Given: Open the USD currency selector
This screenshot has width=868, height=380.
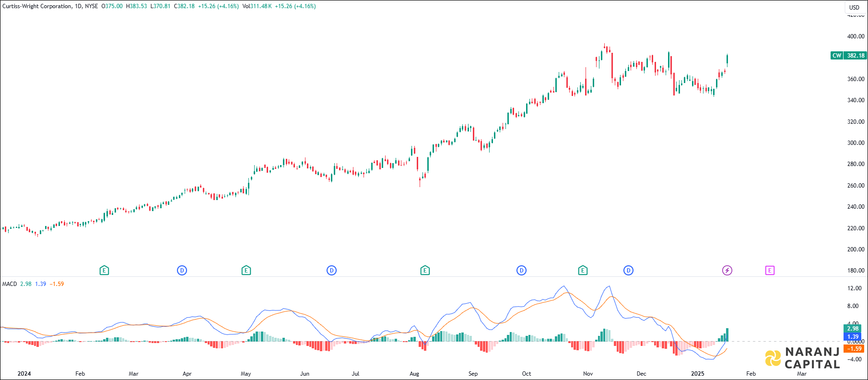Looking at the screenshot, I should pos(855,7).
